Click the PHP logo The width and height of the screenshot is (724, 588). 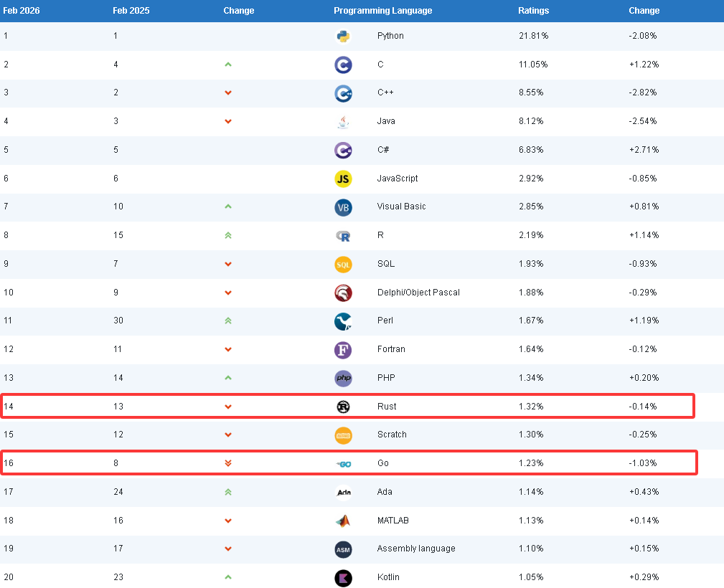tap(343, 379)
